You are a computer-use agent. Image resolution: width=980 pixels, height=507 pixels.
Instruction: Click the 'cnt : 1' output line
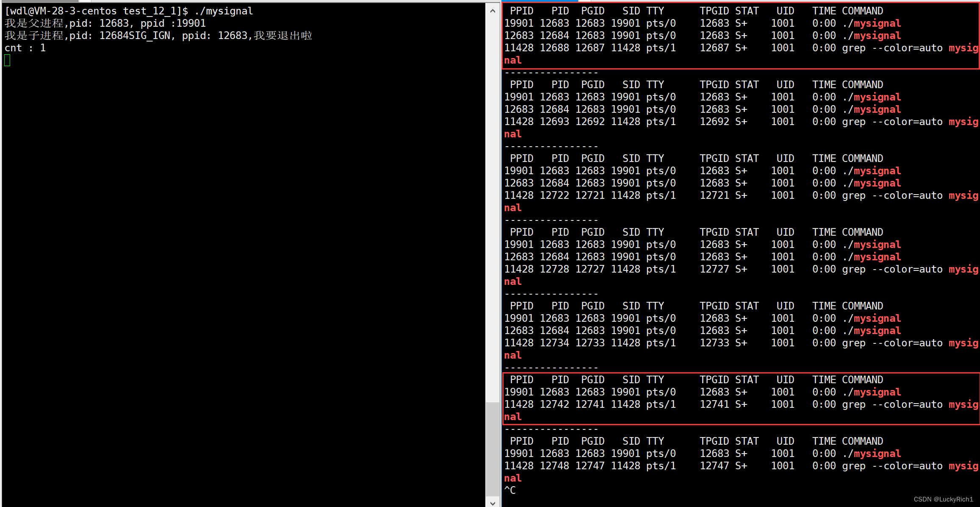(25, 48)
